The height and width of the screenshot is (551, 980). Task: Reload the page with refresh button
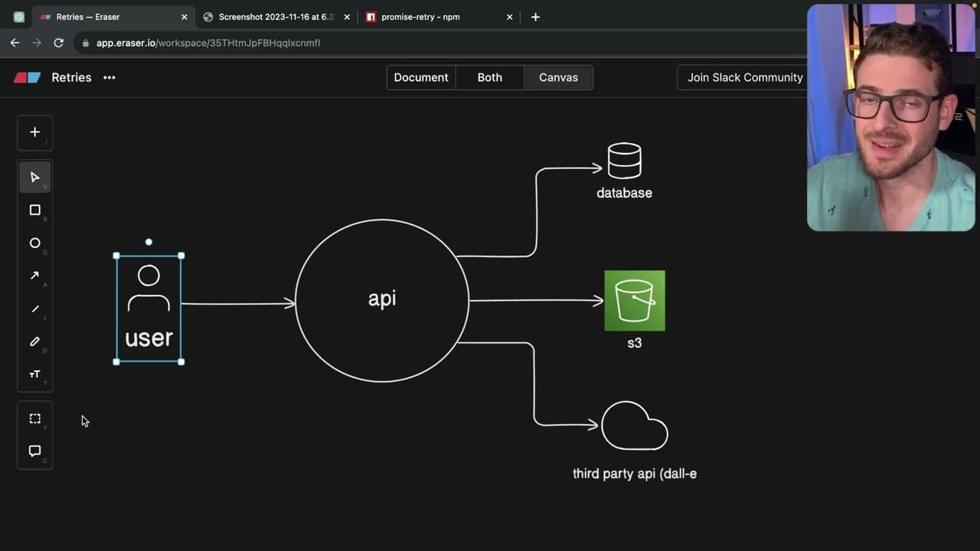(58, 43)
